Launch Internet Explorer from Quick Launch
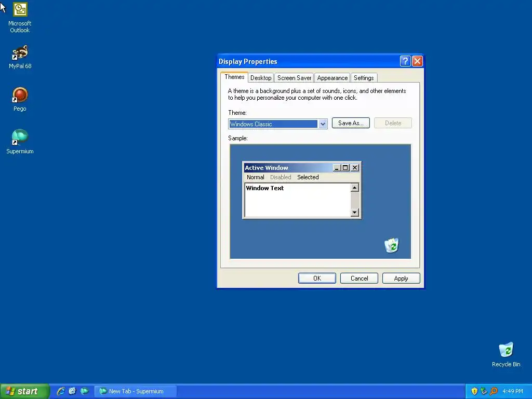Viewport: 532px width, 399px height. [61, 391]
